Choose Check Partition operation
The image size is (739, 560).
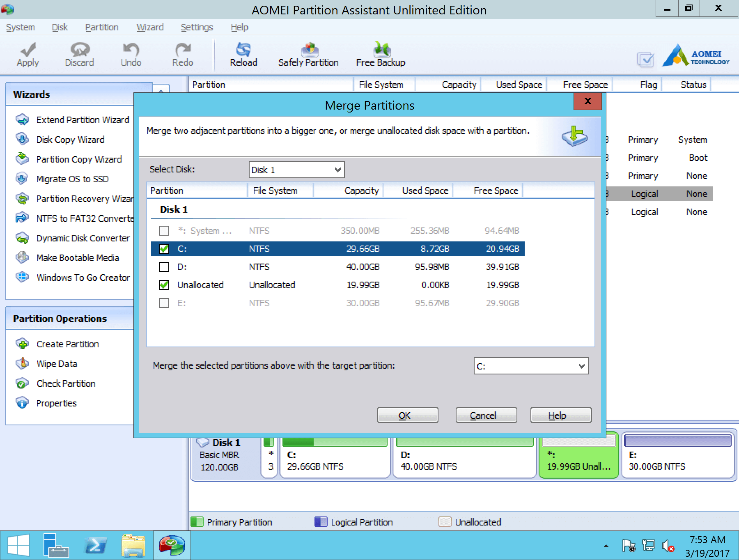[x=55, y=383]
